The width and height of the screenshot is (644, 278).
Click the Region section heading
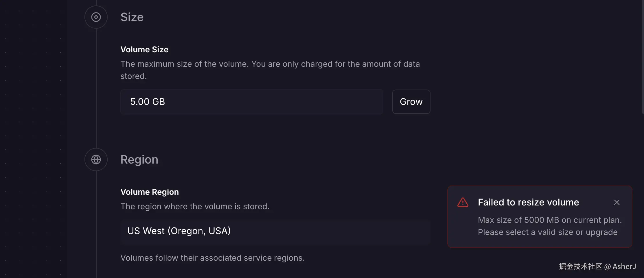tap(139, 160)
